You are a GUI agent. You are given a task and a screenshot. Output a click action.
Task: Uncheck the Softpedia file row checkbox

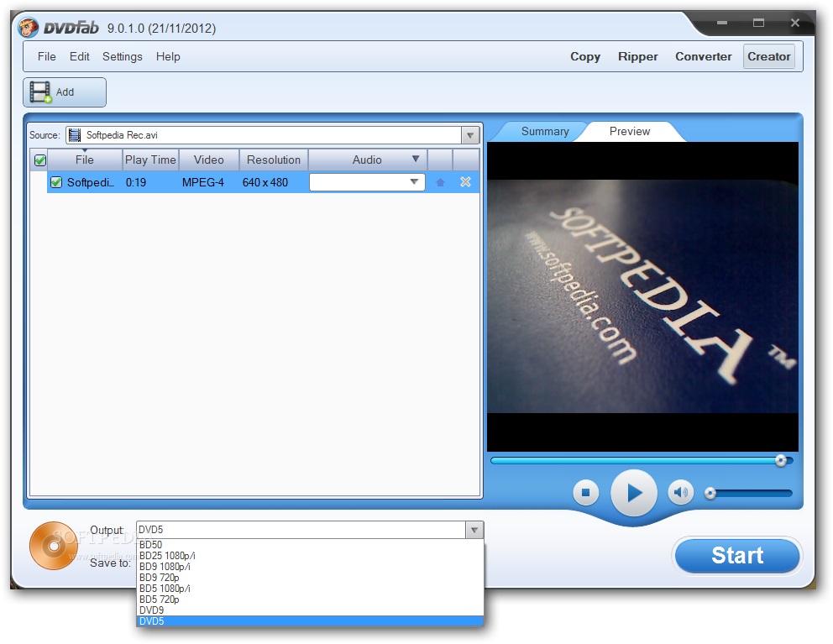click(x=55, y=182)
